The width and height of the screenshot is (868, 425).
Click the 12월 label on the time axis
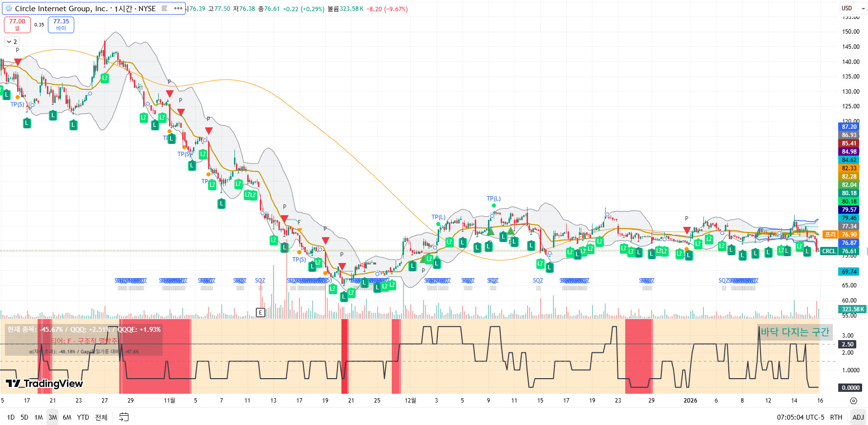coord(410,401)
